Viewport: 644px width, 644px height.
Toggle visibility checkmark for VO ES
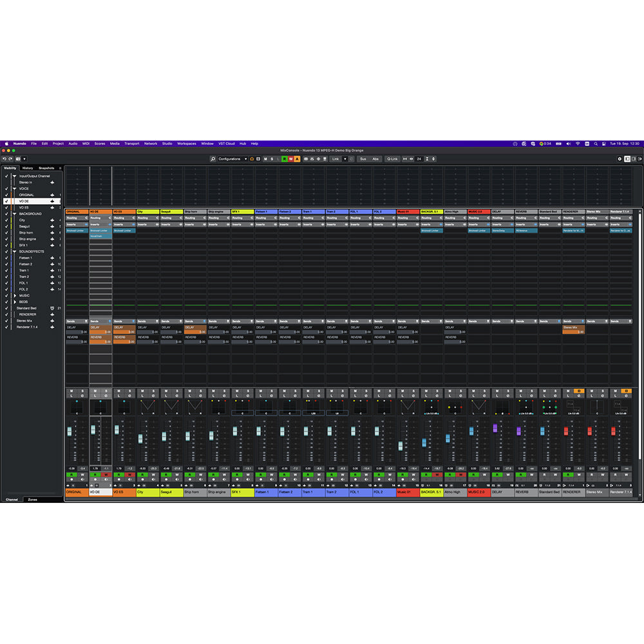[6, 207]
